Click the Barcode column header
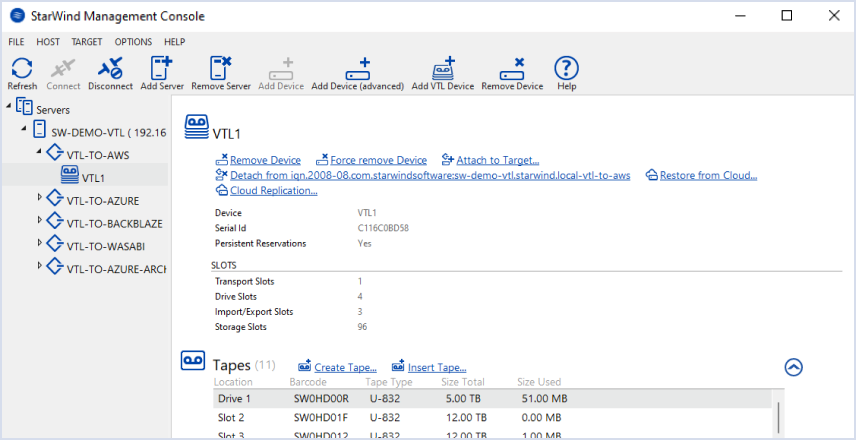Viewport: 856px width, 440px height. tap(308, 382)
